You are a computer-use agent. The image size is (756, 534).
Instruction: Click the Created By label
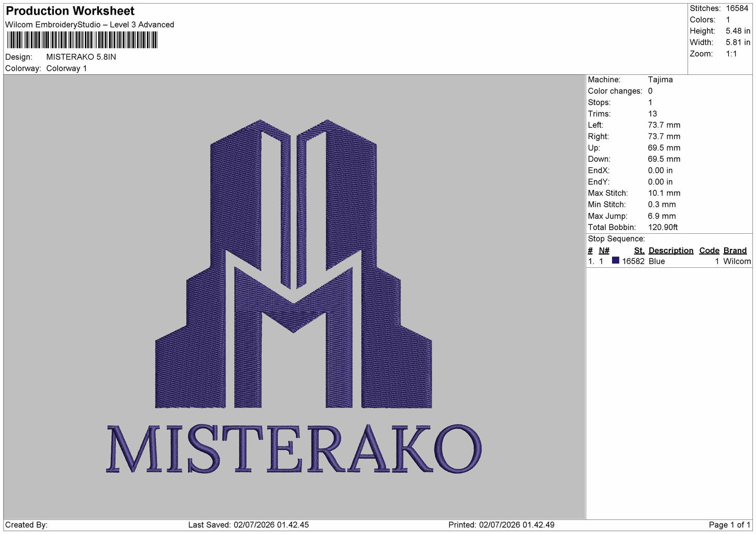(x=26, y=525)
